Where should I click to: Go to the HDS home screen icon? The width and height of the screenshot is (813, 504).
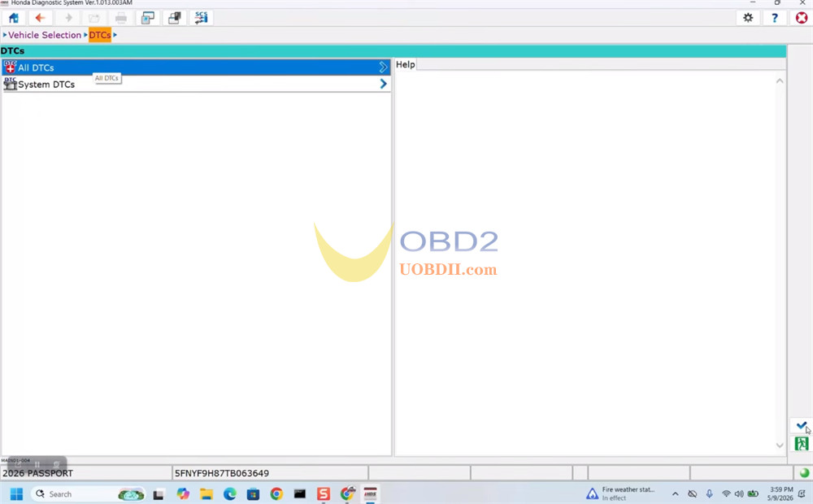(14, 18)
